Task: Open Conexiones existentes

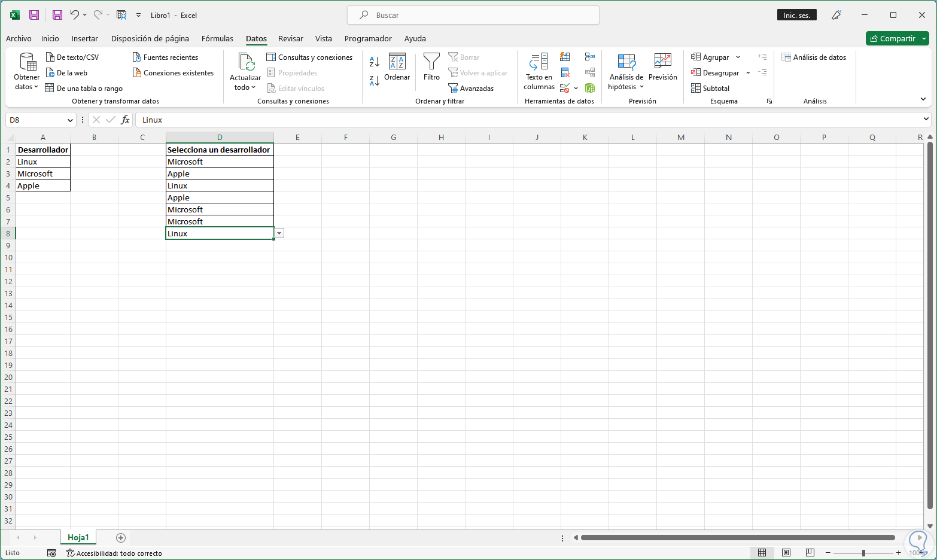Action: pyautogui.click(x=173, y=73)
